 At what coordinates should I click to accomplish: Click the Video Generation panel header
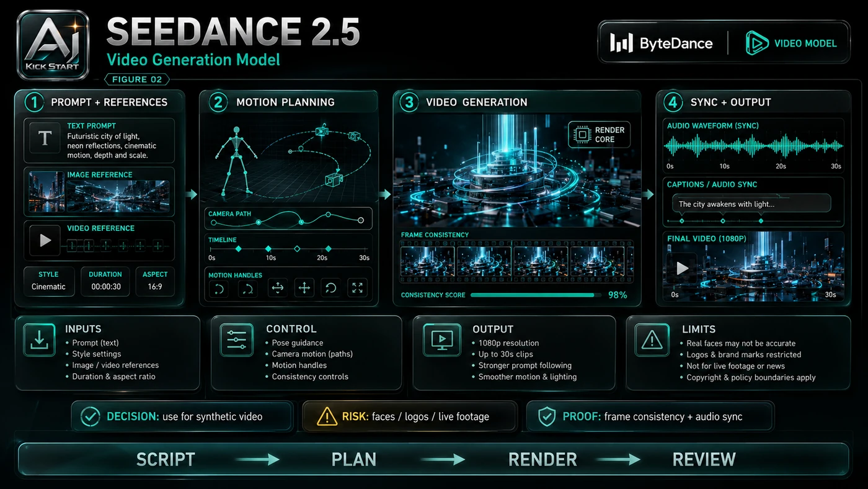516,102
